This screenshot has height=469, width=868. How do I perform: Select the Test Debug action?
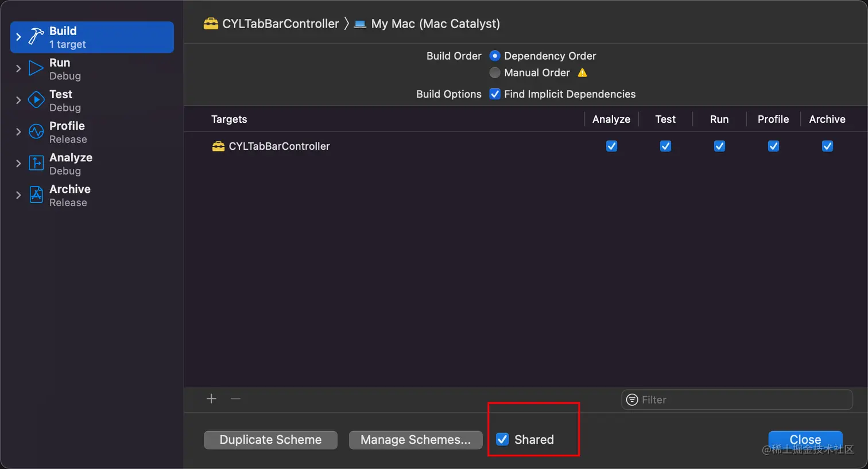[92, 100]
